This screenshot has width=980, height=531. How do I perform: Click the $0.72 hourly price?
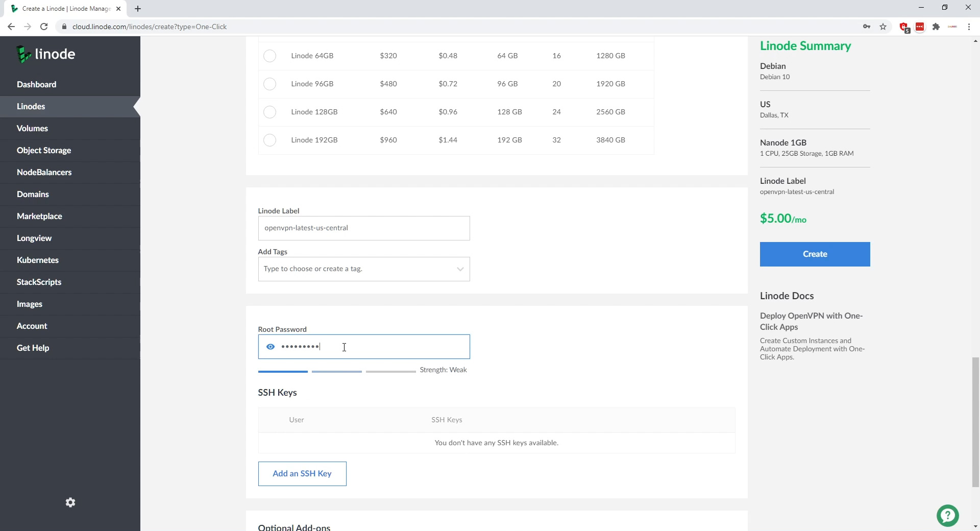tap(448, 84)
